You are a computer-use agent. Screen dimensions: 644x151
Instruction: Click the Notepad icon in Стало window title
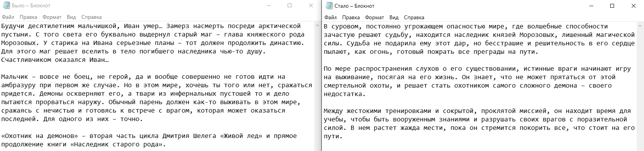pos(329,6)
